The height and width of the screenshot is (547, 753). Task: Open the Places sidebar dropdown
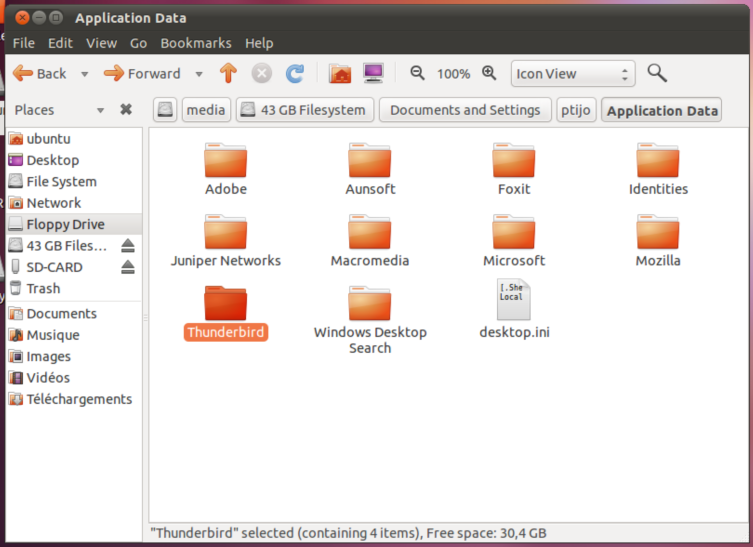coord(100,110)
